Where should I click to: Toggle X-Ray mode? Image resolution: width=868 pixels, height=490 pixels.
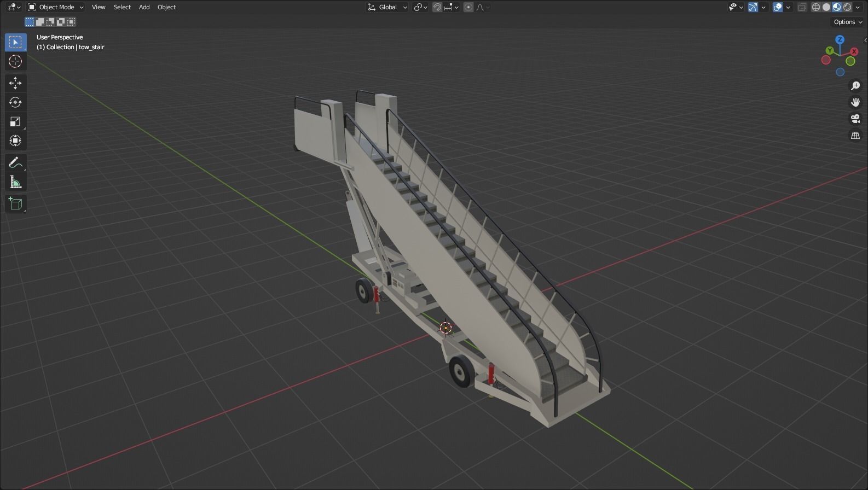[x=802, y=7]
